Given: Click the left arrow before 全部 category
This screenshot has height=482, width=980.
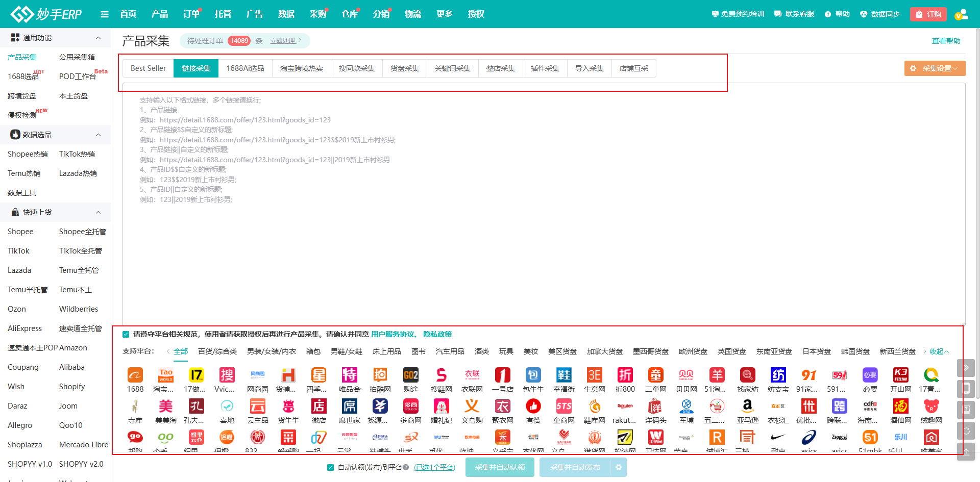Looking at the screenshot, I should click(168, 351).
